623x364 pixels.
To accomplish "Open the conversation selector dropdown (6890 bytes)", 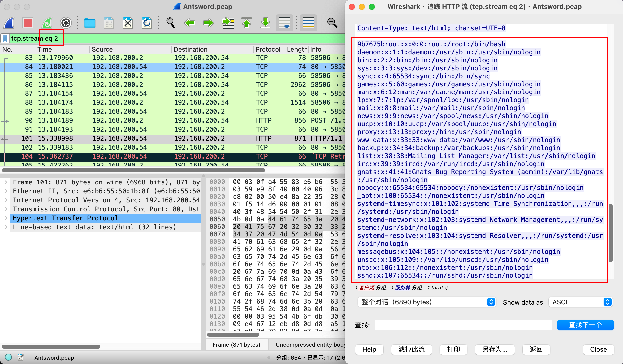I will [x=427, y=302].
